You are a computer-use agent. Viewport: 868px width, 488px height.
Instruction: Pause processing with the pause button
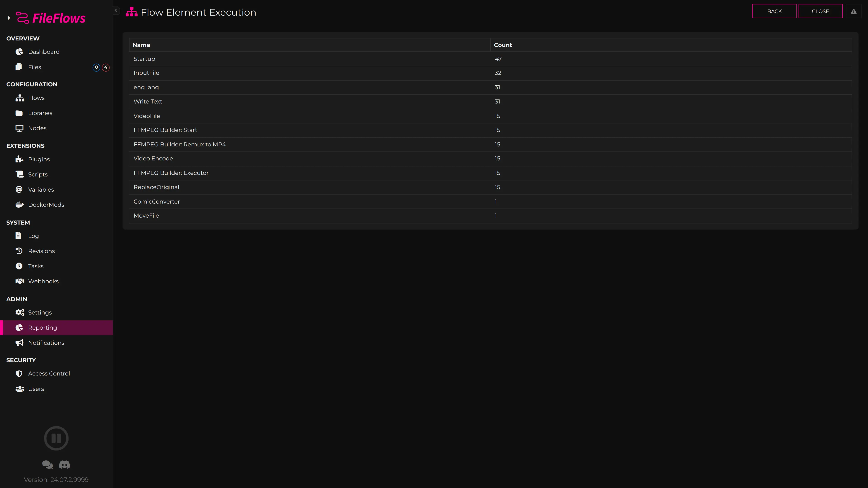point(56,438)
